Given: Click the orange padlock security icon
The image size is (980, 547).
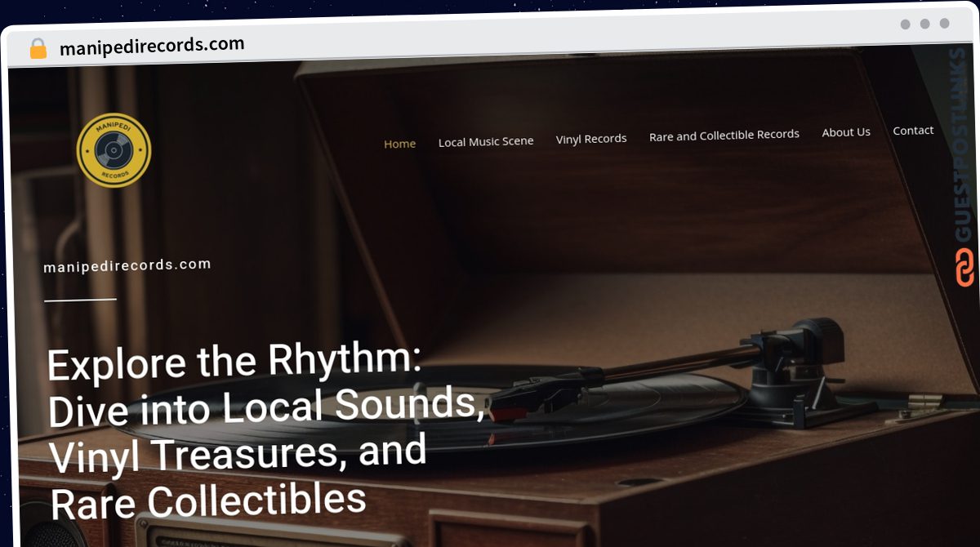Looking at the screenshot, I should coord(38,49).
